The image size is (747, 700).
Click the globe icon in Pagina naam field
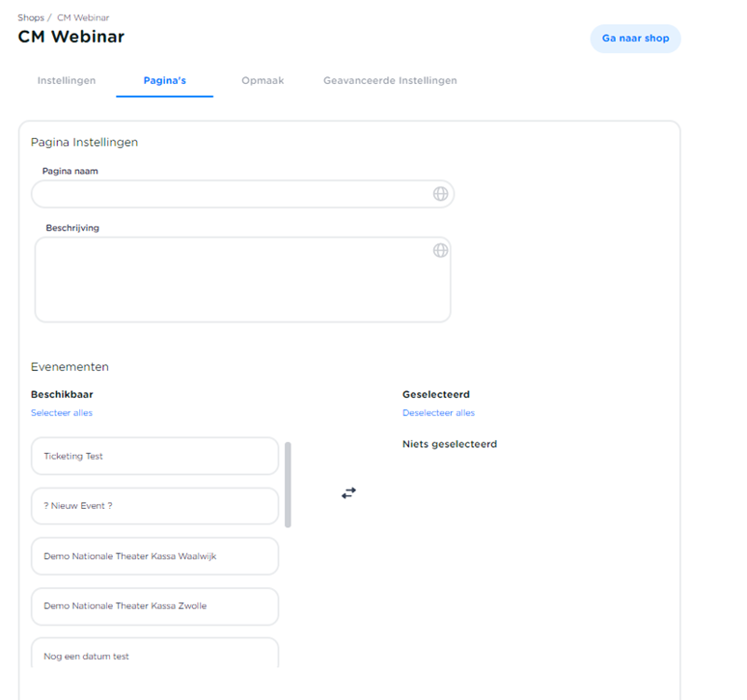click(440, 194)
